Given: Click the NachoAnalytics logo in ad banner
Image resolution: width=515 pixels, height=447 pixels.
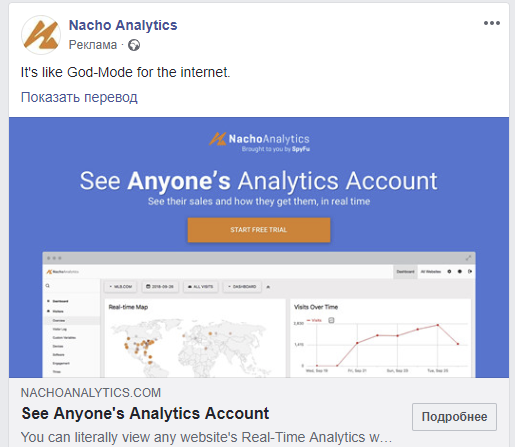Looking at the screenshot, I should point(259,143).
